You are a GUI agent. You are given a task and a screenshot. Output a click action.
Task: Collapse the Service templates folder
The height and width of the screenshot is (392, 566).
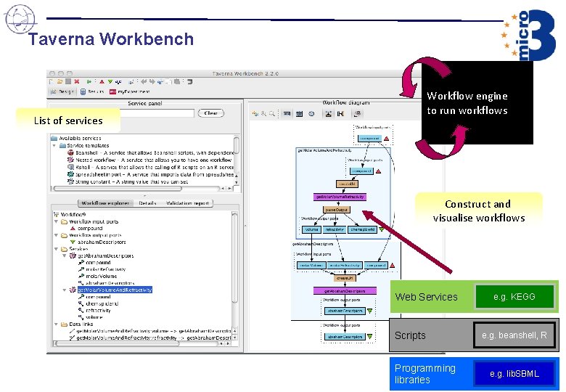[x=54, y=145]
